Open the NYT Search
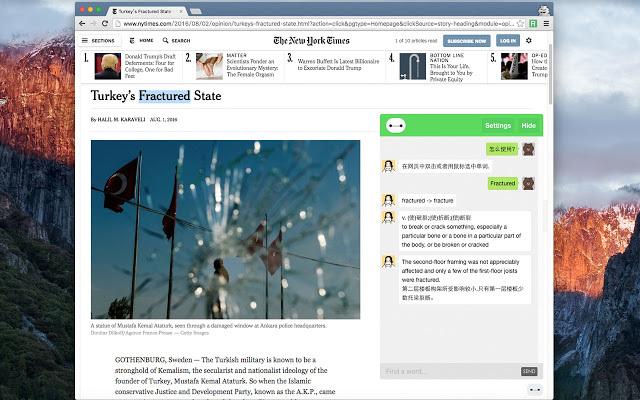Viewport: 640px width, 400px height. [176, 40]
